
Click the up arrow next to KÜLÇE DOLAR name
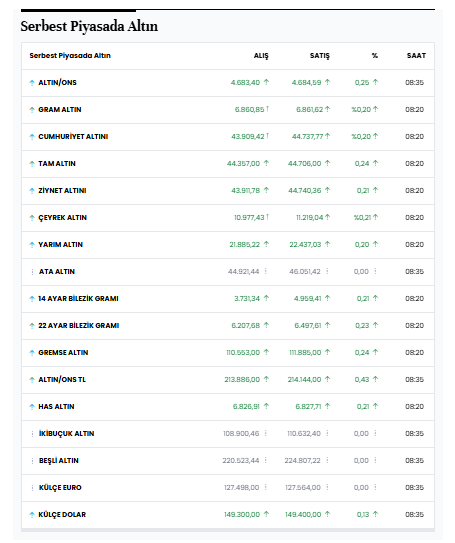[32, 515]
